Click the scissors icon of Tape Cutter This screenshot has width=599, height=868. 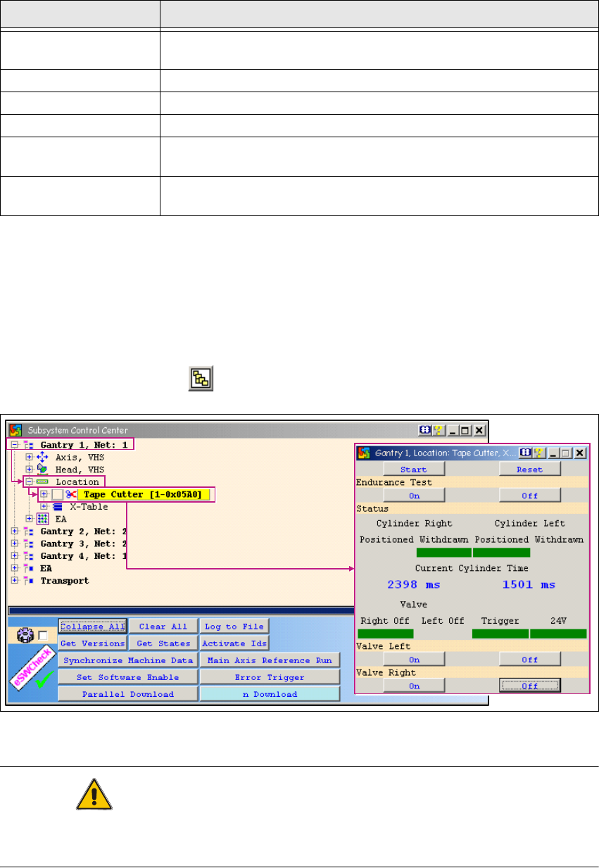click(x=70, y=495)
